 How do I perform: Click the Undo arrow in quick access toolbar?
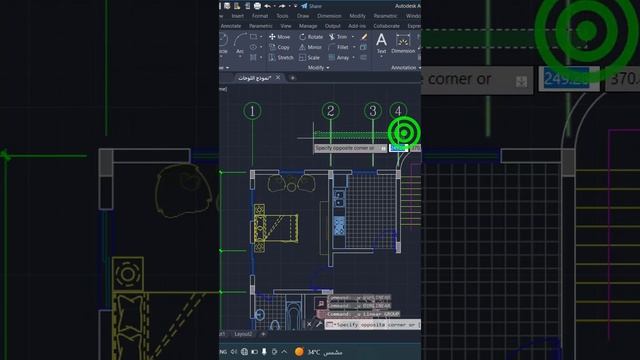point(267,6)
